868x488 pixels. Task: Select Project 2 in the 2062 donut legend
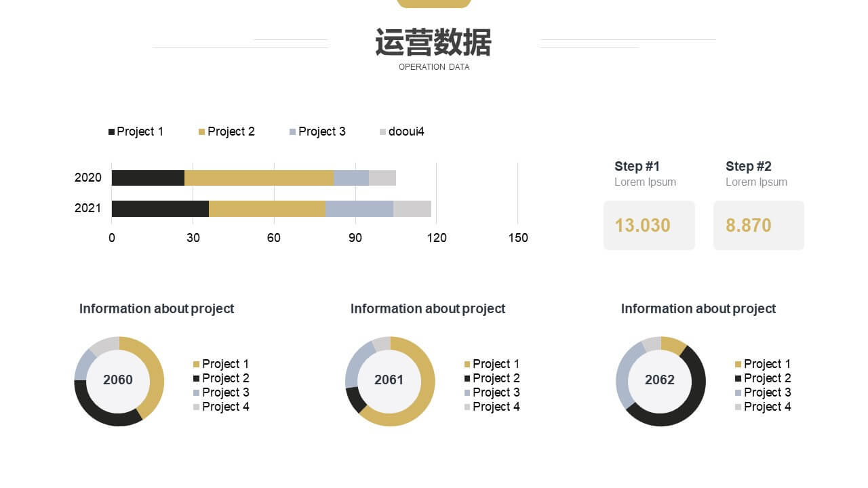(x=767, y=378)
